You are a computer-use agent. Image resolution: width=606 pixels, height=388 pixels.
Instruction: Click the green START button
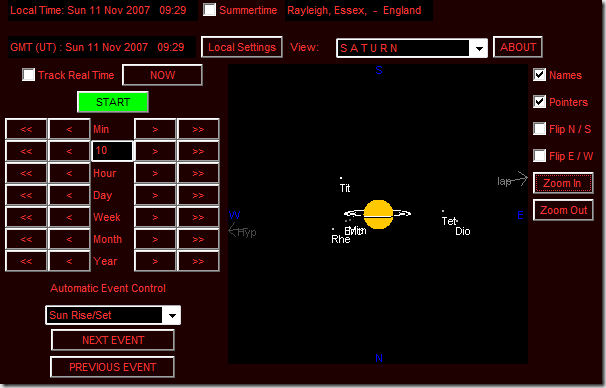(113, 102)
